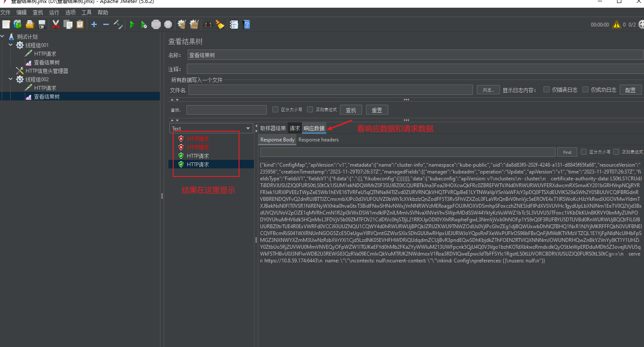Open the Function Helper notebook icon
644x347 pixels.
[x=234, y=24]
